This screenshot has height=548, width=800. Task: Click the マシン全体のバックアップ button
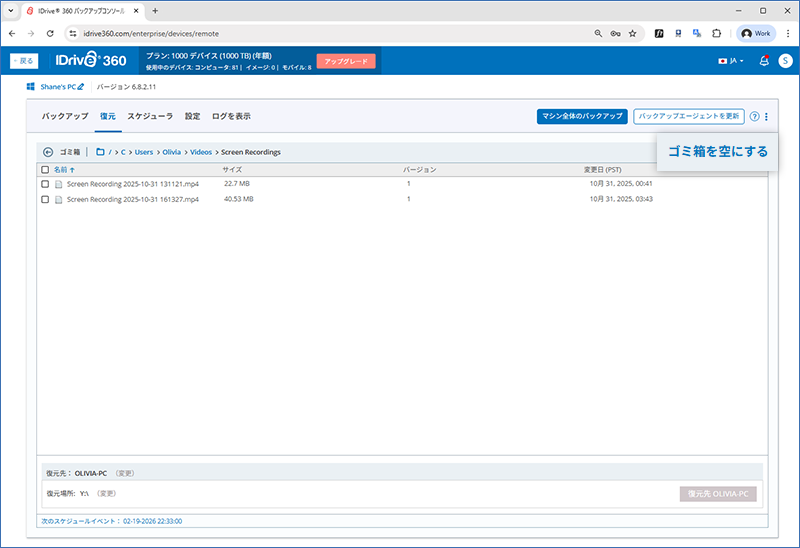582,117
